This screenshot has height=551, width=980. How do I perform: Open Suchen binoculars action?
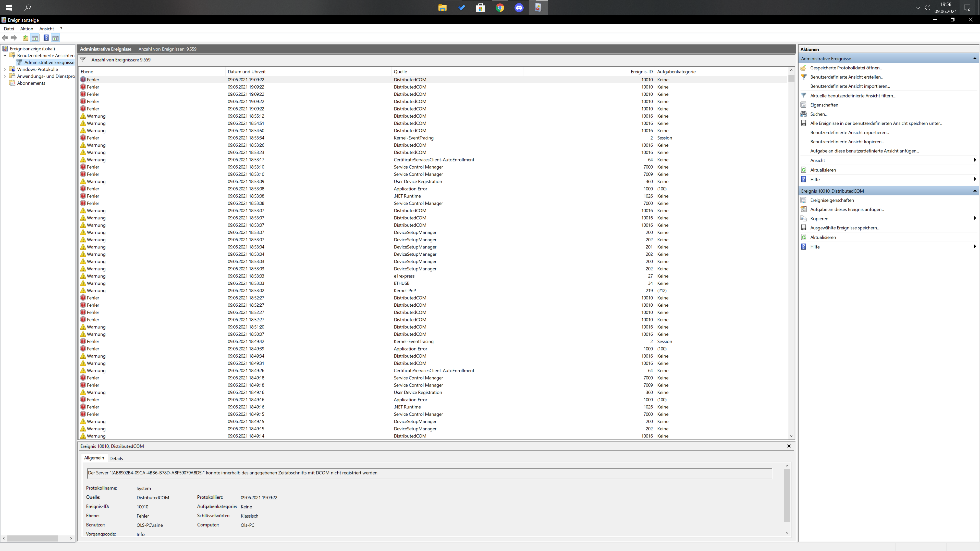[x=818, y=114]
